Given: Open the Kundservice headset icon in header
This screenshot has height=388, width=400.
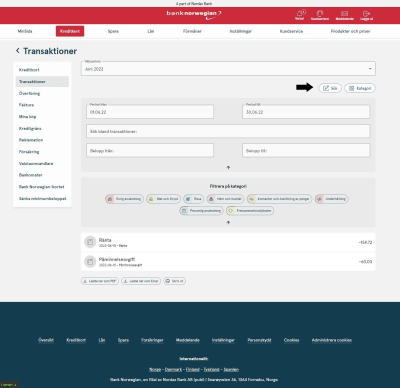Looking at the screenshot, I should click(x=320, y=15).
